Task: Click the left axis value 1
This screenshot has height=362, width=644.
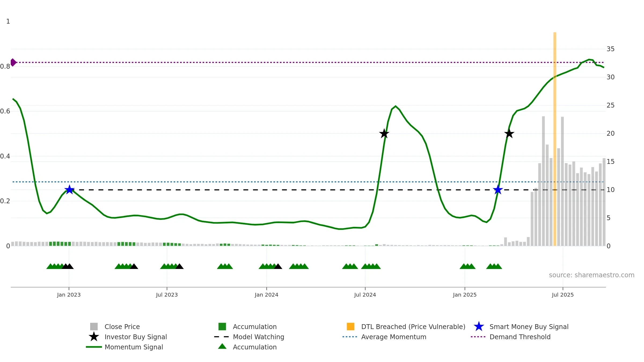Action: click(x=8, y=21)
